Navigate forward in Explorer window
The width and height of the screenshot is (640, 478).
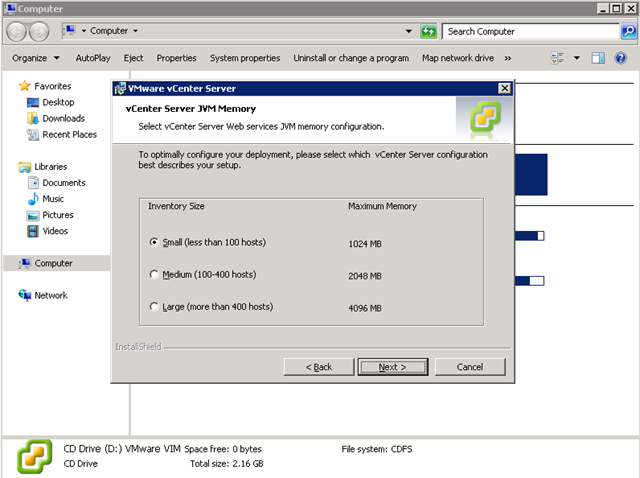point(39,31)
